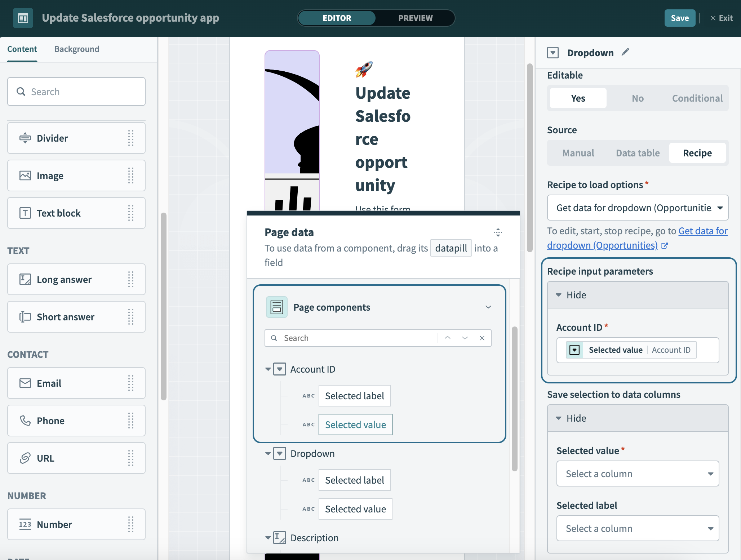The image size is (741, 560).
Task: Click the Save button
Action: (x=679, y=18)
